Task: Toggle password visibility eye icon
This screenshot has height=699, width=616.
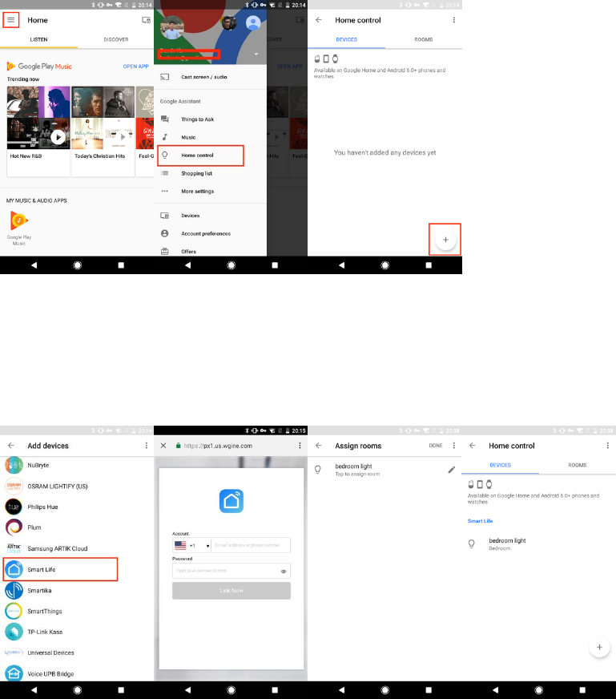Action: [284, 571]
